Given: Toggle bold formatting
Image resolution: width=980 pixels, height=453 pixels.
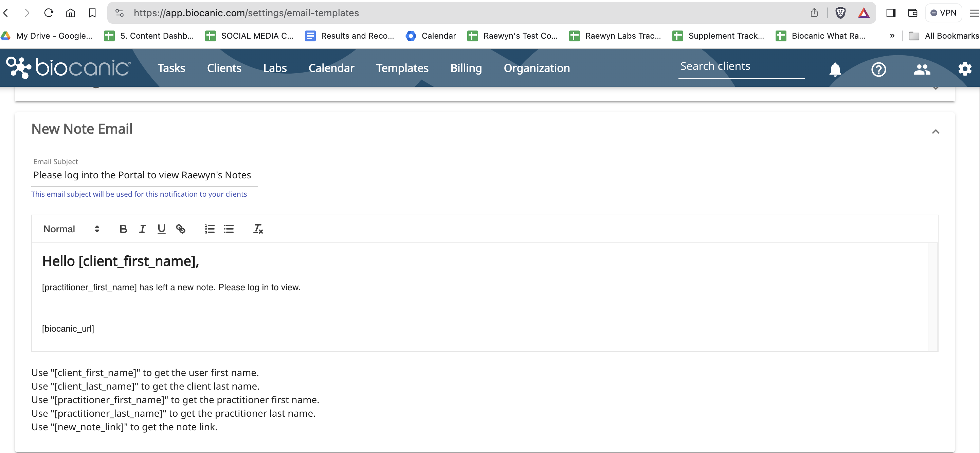Looking at the screenshot, I should [123, 229].
